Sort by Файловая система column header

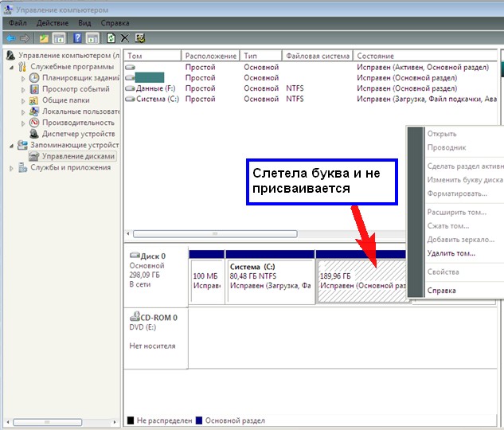317,56
